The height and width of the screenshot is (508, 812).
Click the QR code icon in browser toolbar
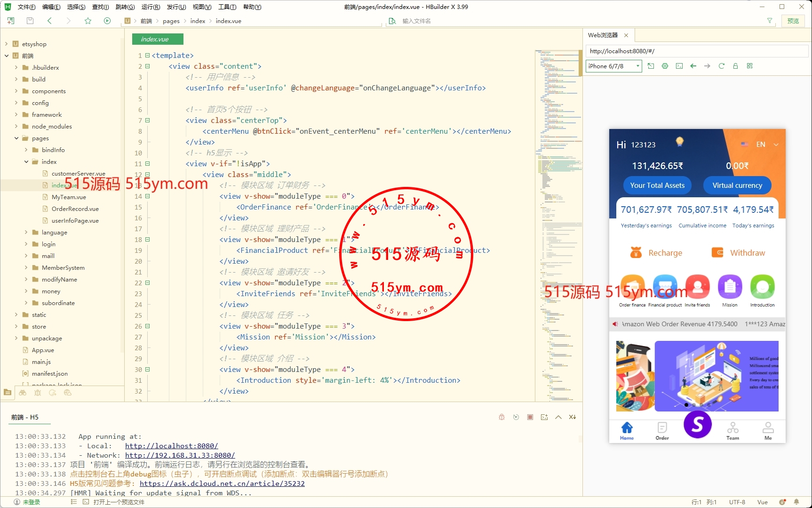pyautogui.click(x=749, y=66)
